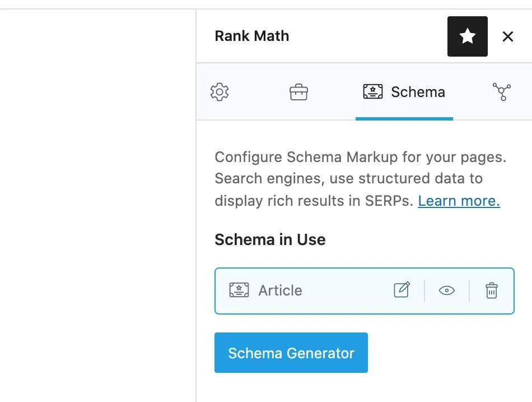The width and height of the screenshot is (532, 402).
Task: Click the Schema in Use heading
Action: pyautogui.click(x=269, y=239)
